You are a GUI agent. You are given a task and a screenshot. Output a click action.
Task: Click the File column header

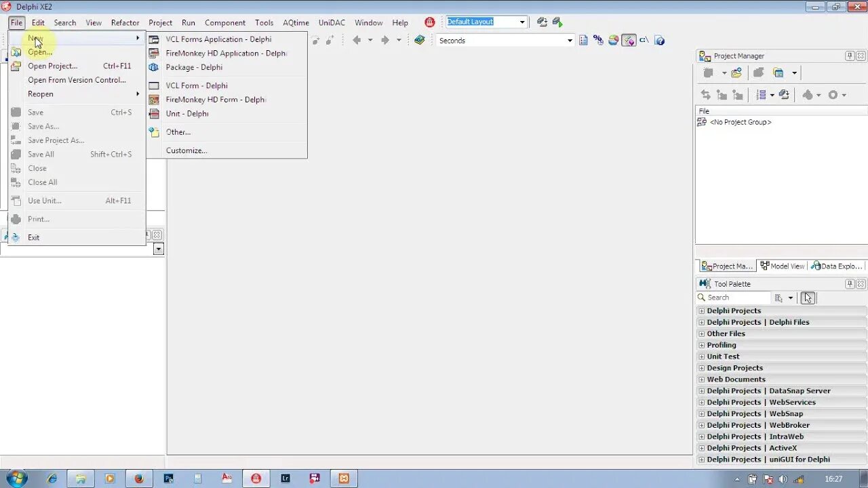[x=781, y=111]
